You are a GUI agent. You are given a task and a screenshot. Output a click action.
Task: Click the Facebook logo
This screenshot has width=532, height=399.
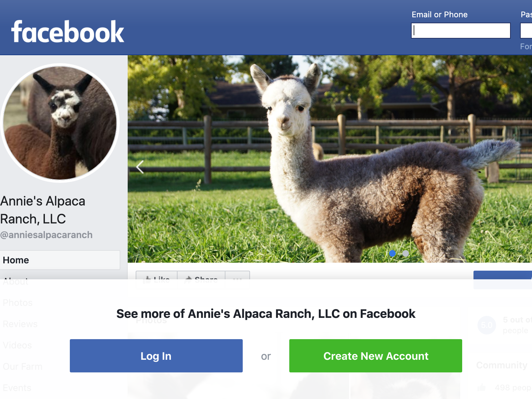[x=68, y=32]
